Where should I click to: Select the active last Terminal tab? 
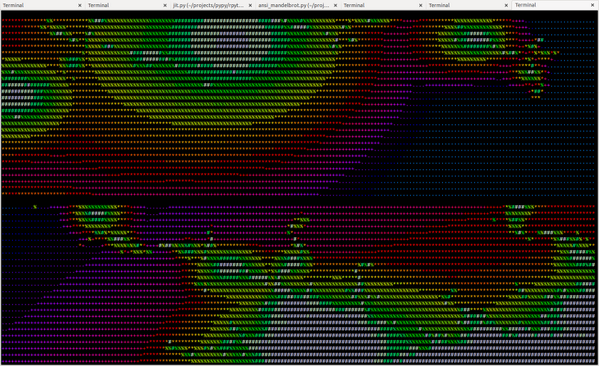click(555, 5)
